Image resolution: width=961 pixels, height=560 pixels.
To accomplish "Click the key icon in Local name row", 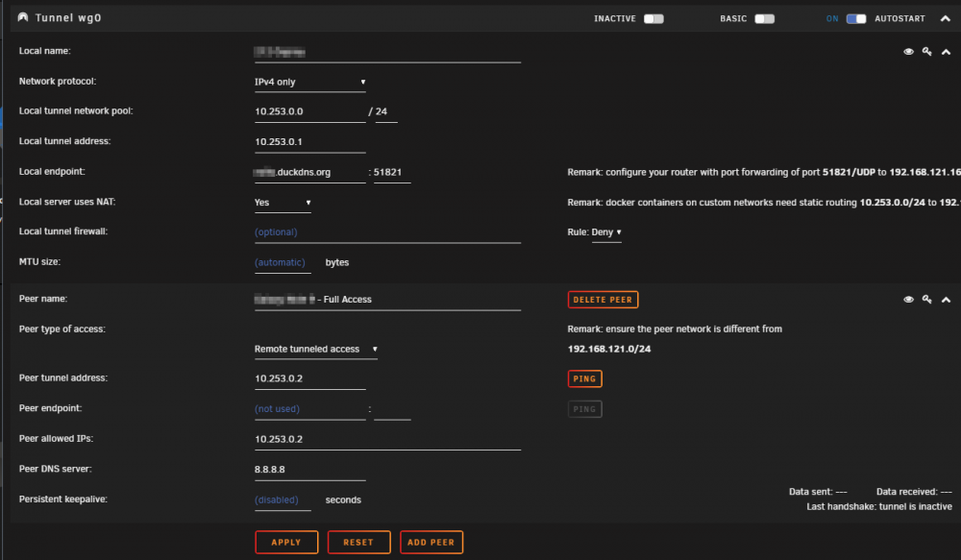I will pyautogui.click(x=926, y=52).
